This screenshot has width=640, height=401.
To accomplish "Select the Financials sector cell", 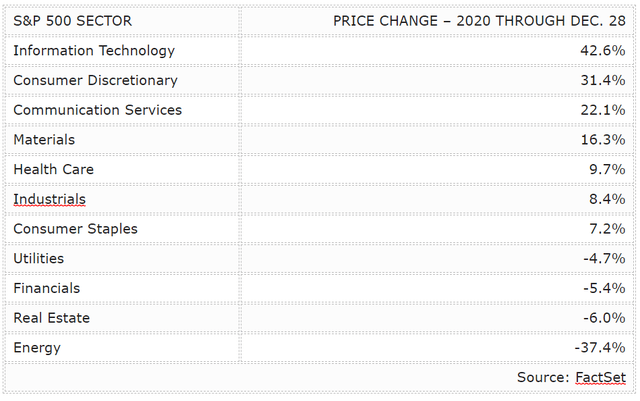I will click(47, 288).
